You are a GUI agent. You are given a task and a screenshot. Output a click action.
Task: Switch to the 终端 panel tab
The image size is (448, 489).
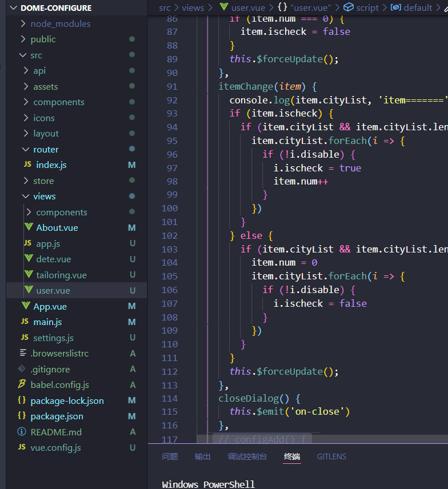pyautogui.click(x=292, y=456)
